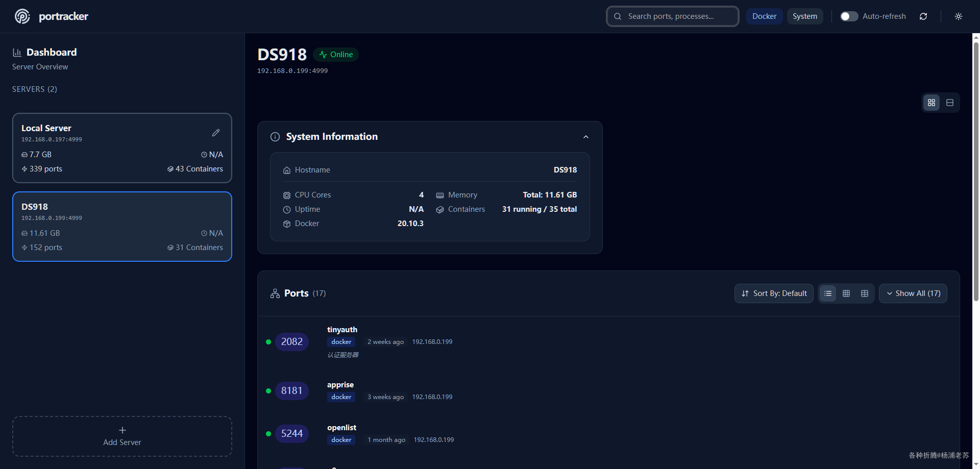Click the openlist service name
The height and width of the screenshot is (469, 980).
(x=341, y=428)
